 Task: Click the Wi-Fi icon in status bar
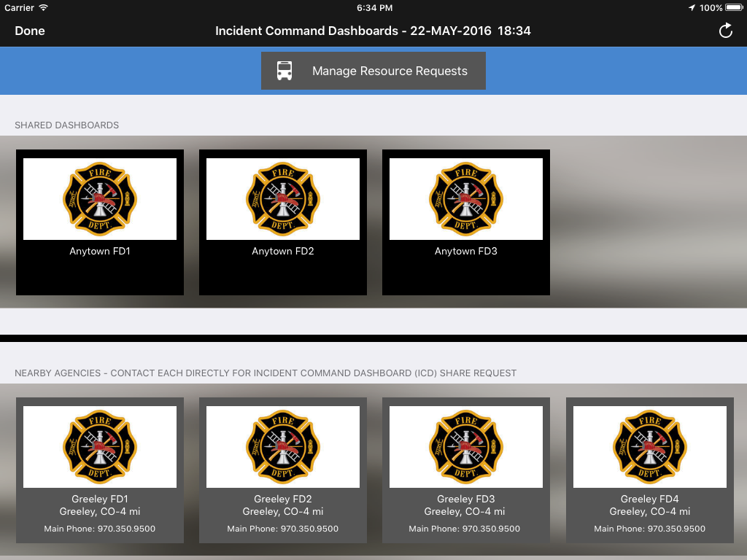coord(44,8)
